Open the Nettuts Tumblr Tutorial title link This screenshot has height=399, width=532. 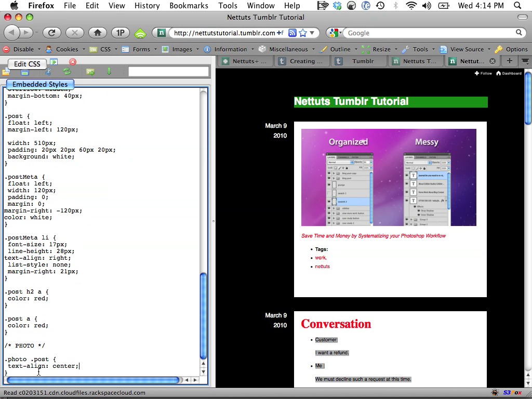(351, 101)
